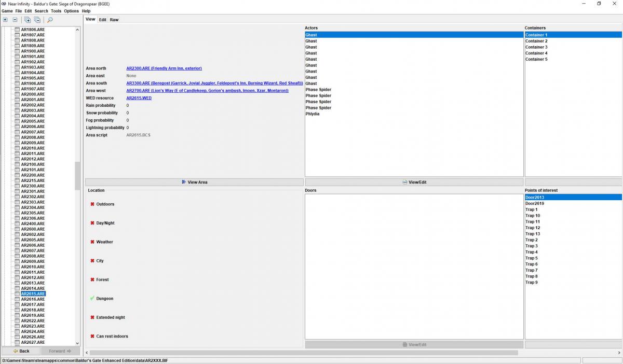This screenshot has height=364, width=623.
Task: Click the file icon beside AR2000.ARE
Action: tap(17, 94)
